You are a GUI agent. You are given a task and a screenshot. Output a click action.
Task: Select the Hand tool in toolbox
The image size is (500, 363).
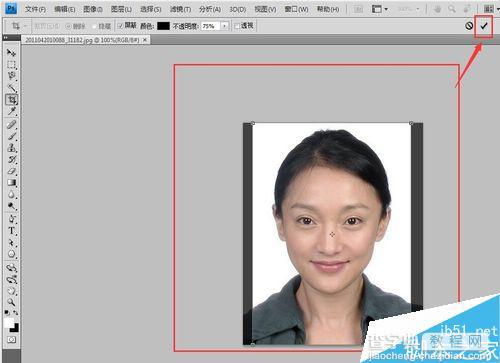coord(11,291)
